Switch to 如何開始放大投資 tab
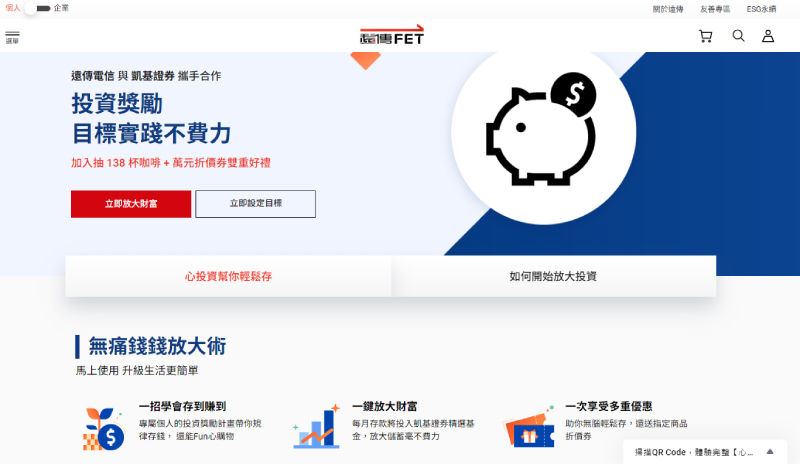 (554, 276)
